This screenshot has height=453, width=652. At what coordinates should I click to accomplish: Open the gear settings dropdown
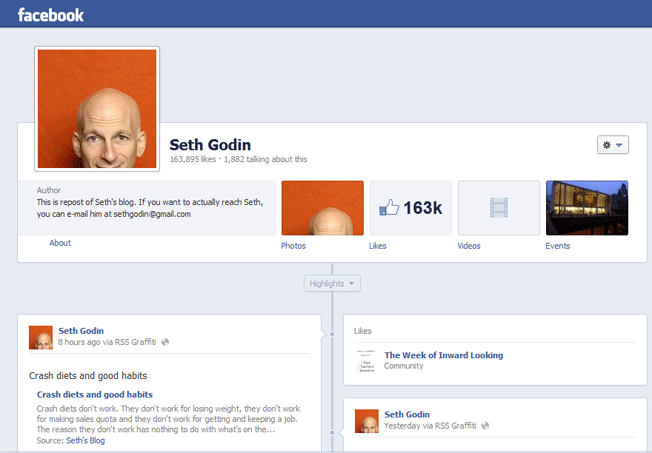pos(611,145)
